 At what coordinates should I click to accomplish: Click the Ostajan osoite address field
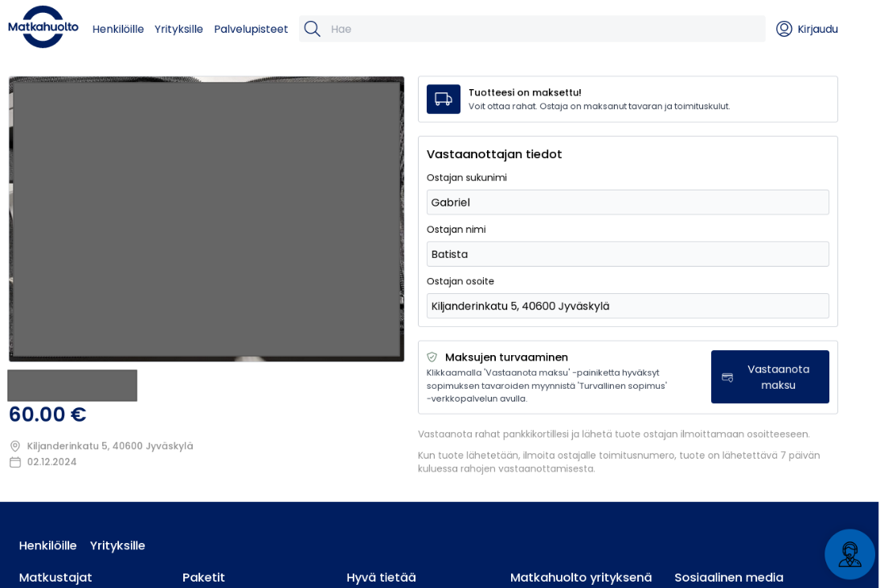[628, 306]
